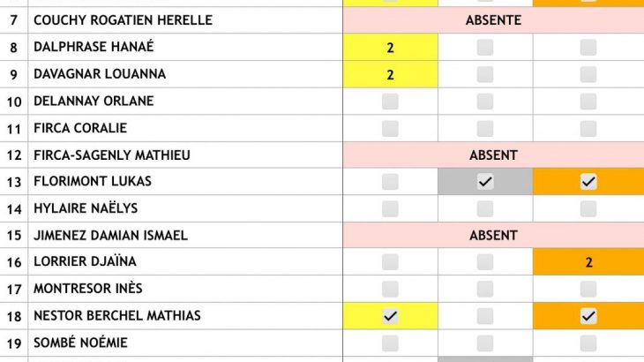Tick the middle checkbox for SOMBÉ NOÉMIE
This screenshot has width=644, height=362.
485,343
